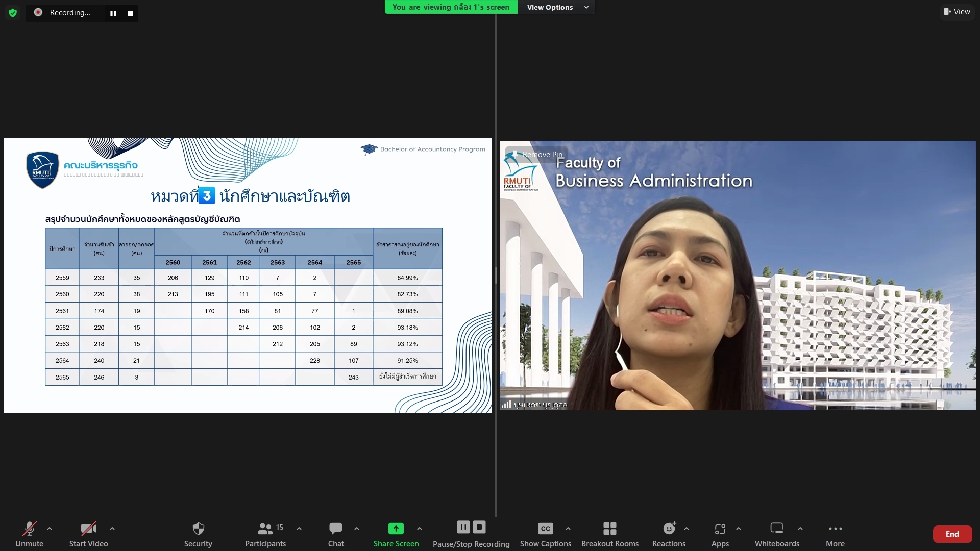The image size is (980, 551).
Task: Start the video camera
Action: [88, 534]
